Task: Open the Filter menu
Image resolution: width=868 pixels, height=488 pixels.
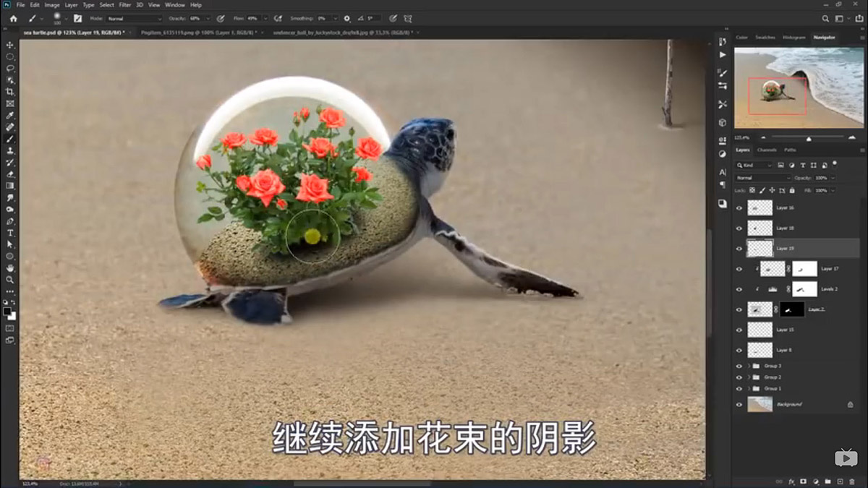Action: [x=124, y=4]
